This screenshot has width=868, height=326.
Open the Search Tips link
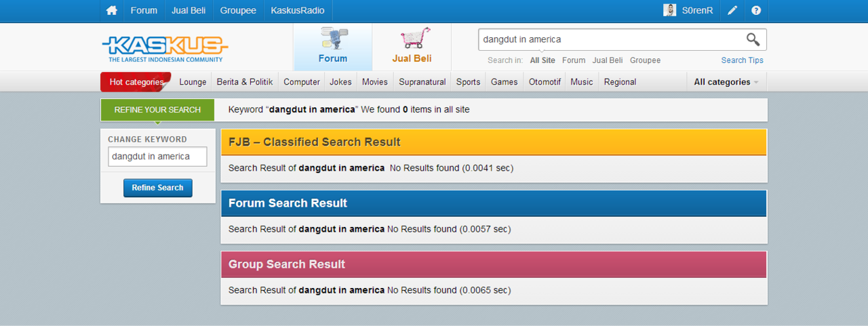pos(742,60)
